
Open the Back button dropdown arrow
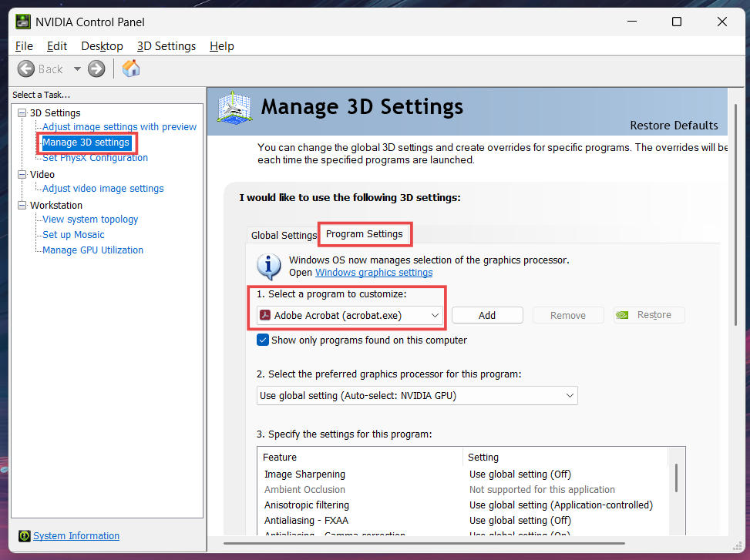(76, 69)
